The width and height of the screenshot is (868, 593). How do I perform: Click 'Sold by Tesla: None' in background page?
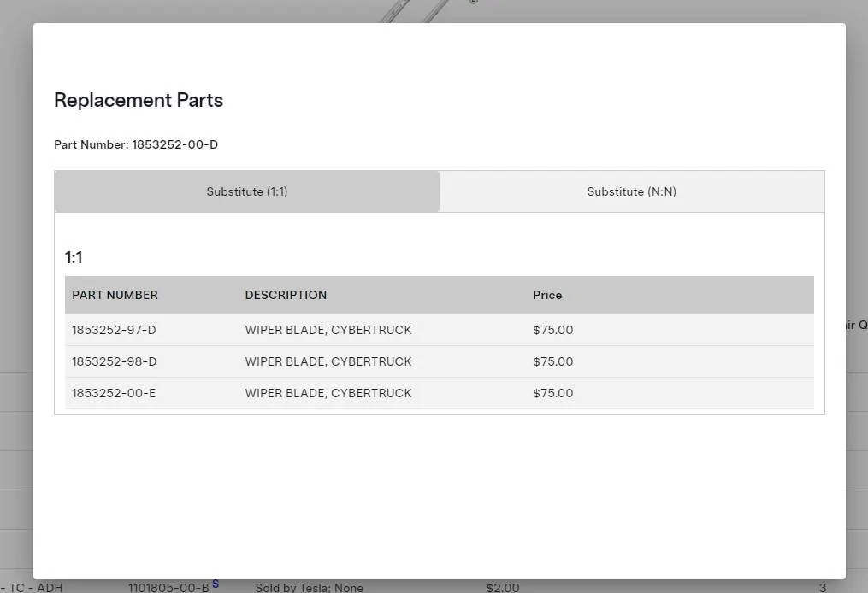click(x=309, y=588)
